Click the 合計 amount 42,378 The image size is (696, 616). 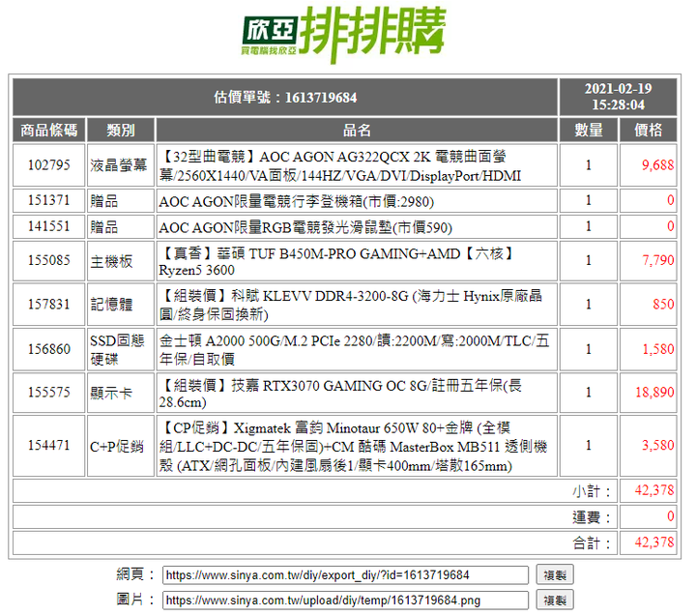654,543
